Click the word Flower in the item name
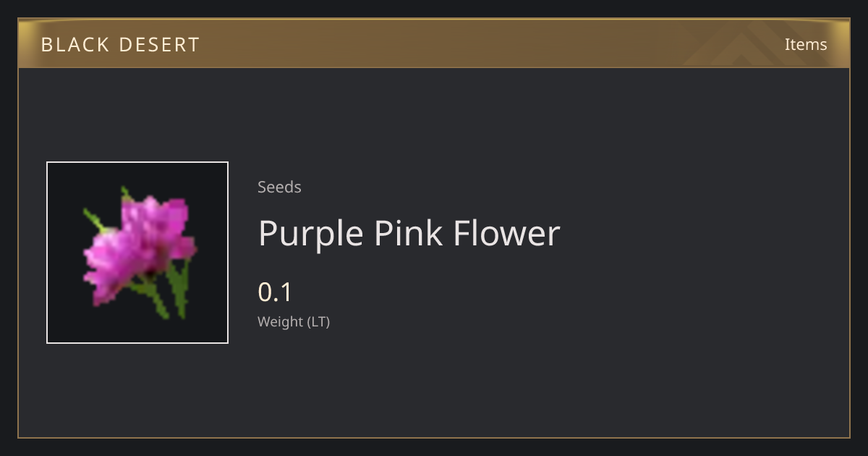 [x=507, y=233]
